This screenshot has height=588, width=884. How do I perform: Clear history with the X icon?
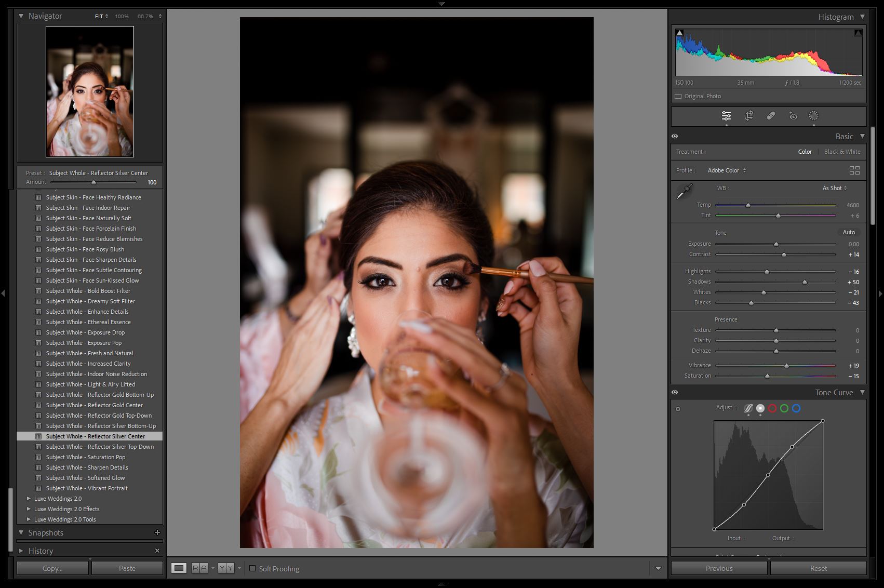[x=157, y=551]
